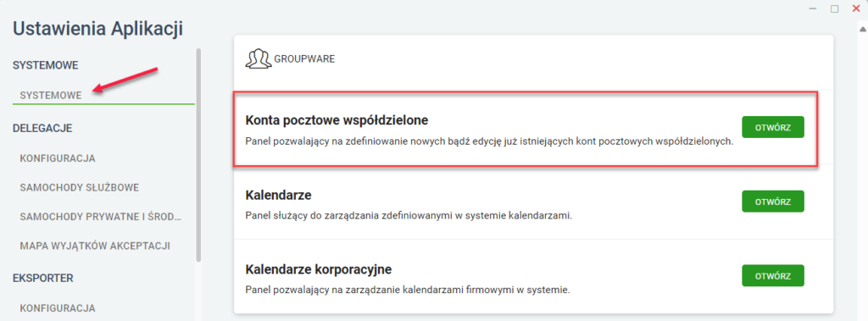Click the SYSTEMOWE section header
The width and height of the screenshot is (868, 321).
46,65
